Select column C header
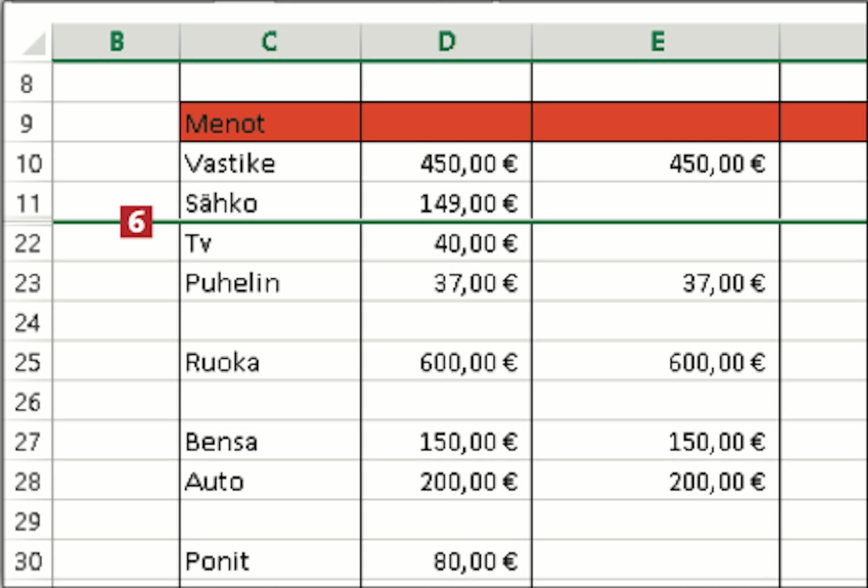 pyautogui.click(x=270, y=42)
